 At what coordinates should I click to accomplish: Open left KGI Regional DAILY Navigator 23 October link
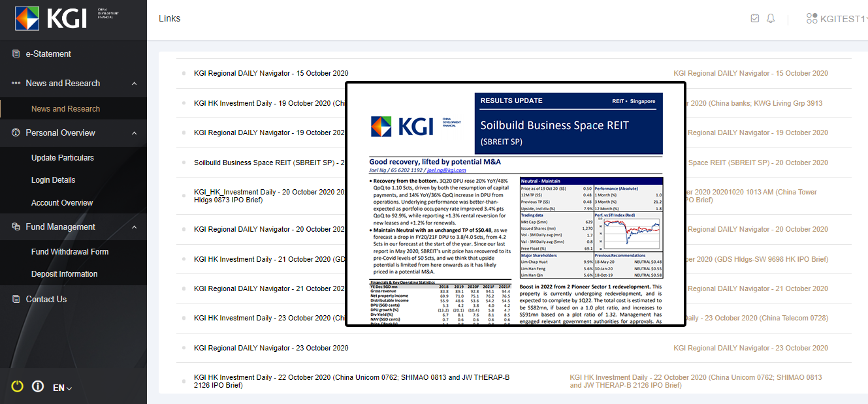tap(271, 348)
